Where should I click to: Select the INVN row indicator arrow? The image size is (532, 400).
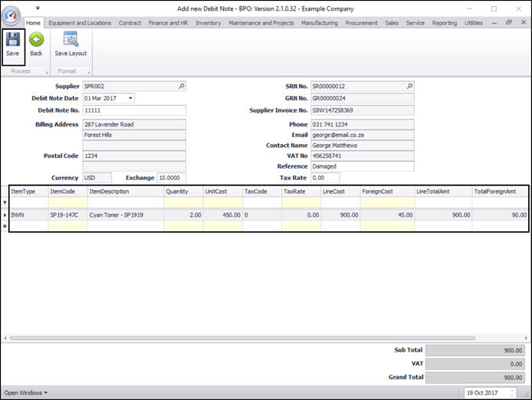pos(5,215)
